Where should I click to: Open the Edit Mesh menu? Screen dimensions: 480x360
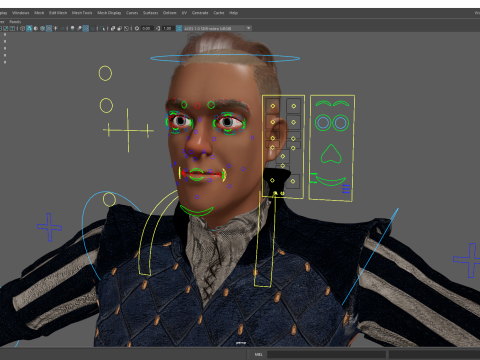58,13
